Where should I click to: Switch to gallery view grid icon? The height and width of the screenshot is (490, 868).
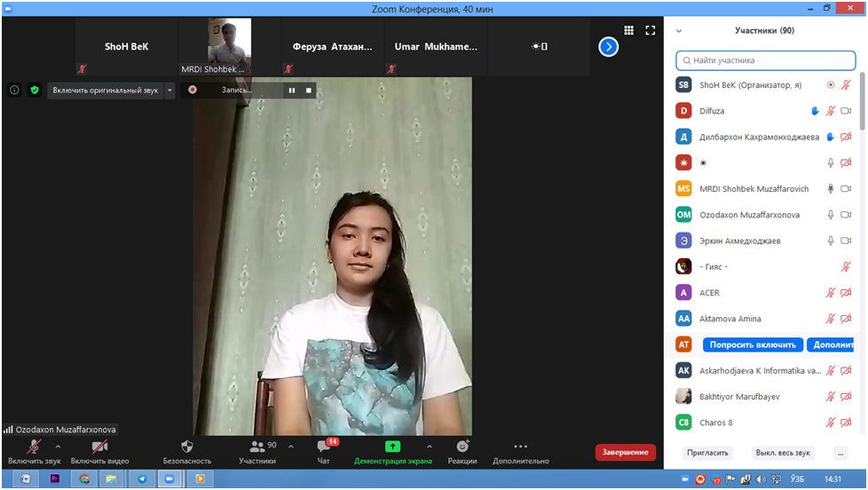pyautogui.click(x=628, y=30)
